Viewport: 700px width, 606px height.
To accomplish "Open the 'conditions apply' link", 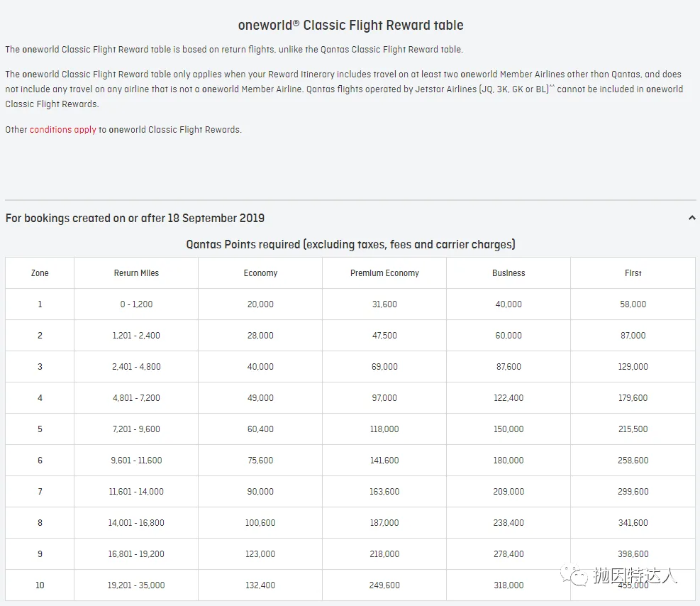I will pyautogui.click(x=62, y=130).
